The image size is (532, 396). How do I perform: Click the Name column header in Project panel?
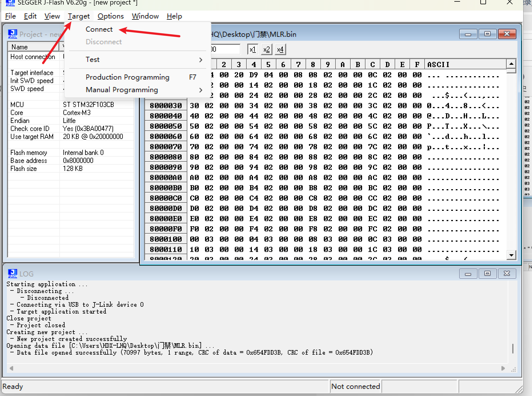[x=33, y=47]
